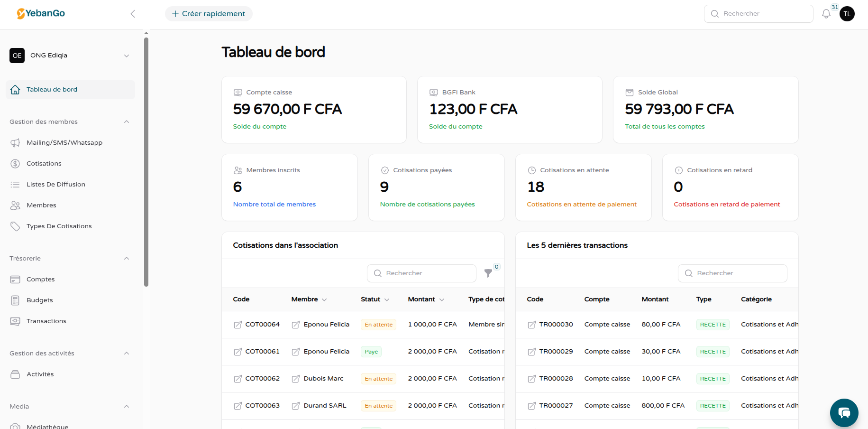This screenshot has width=868, height=429.
Task: Open the Comptes wallet icon
Action: coord(16,279)
